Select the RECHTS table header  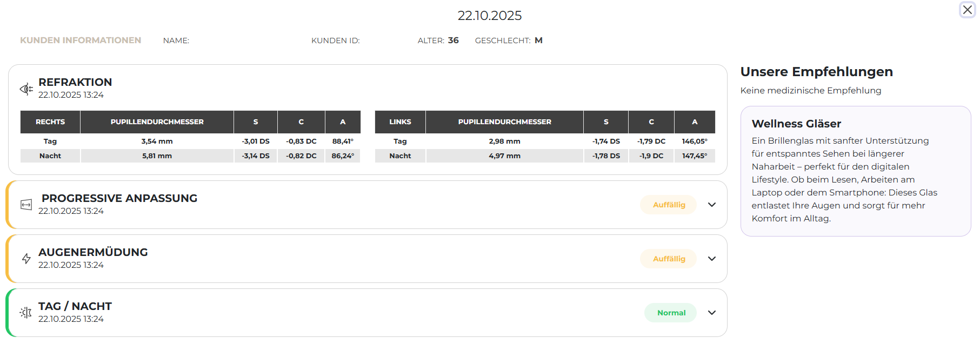tap(50, 122)
